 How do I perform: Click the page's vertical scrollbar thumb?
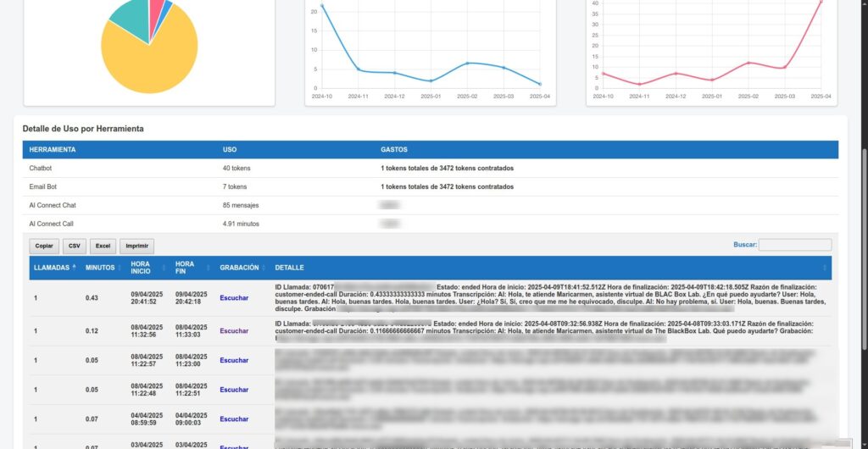click(x=865, y=249)
